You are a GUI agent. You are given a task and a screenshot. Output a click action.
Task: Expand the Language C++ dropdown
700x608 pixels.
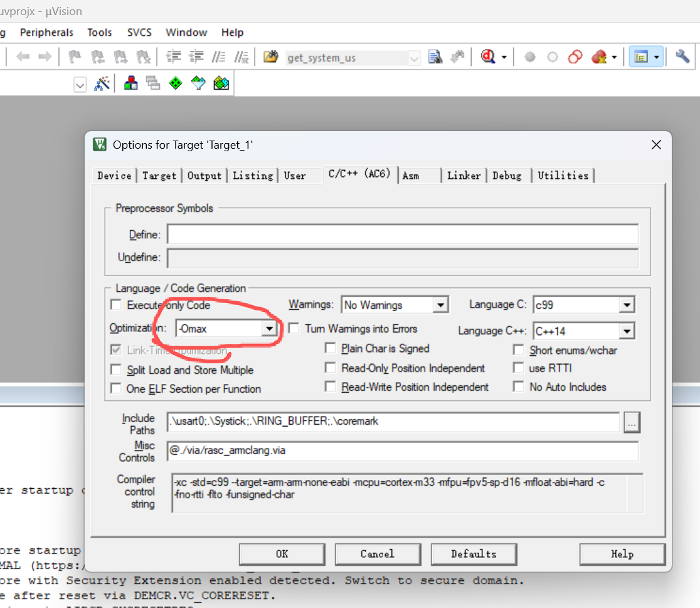pos(627,331)
